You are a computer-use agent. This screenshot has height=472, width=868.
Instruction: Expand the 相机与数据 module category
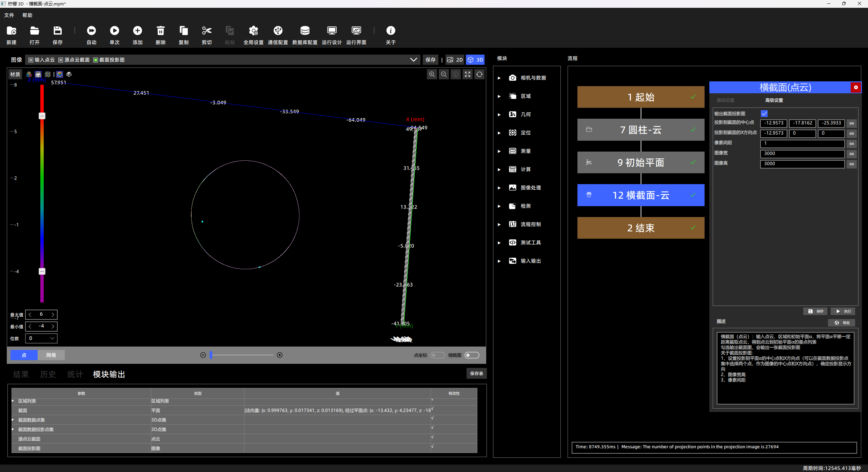pyautogui.click(x=499, y=78)
